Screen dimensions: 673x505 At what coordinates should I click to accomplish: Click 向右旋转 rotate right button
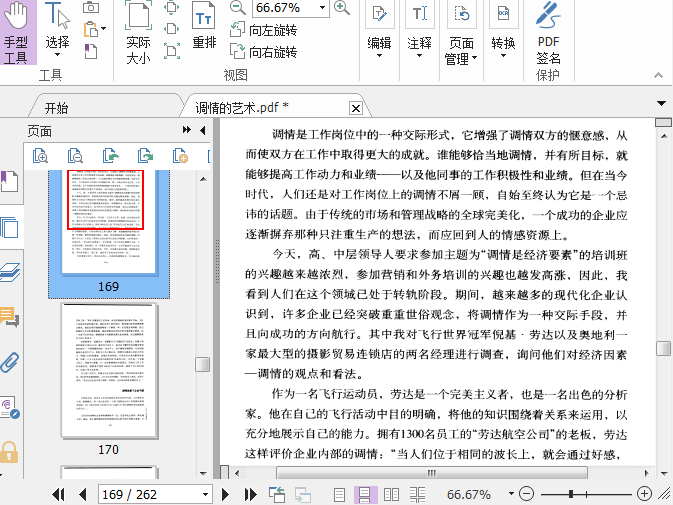click(x=263, y=52)
